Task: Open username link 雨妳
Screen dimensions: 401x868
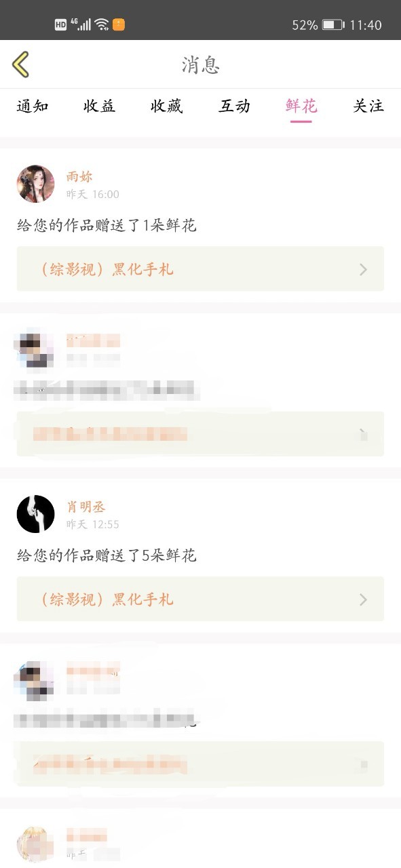Action: click(x=79, y=177)
